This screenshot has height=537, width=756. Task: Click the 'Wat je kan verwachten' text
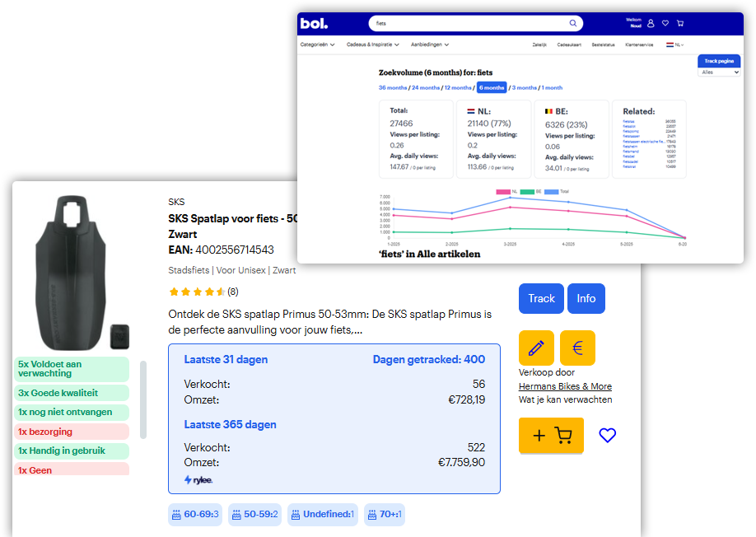pos(566,399)
